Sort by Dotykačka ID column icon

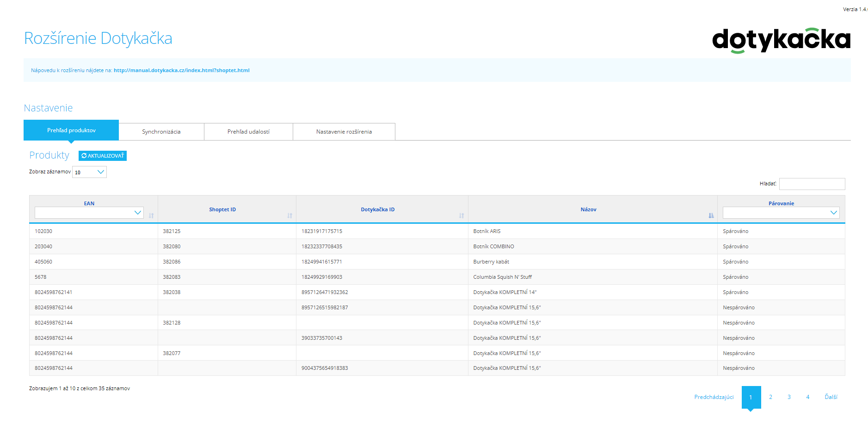(462, 216)
